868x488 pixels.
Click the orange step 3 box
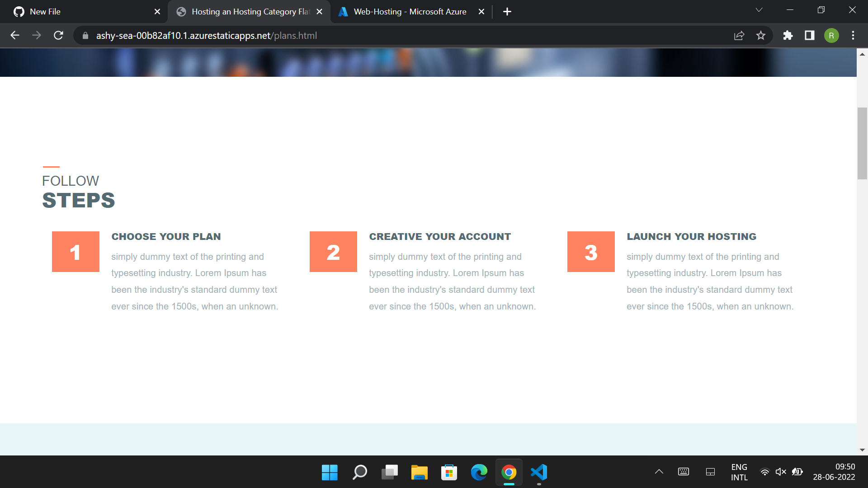tap(591, 252)
